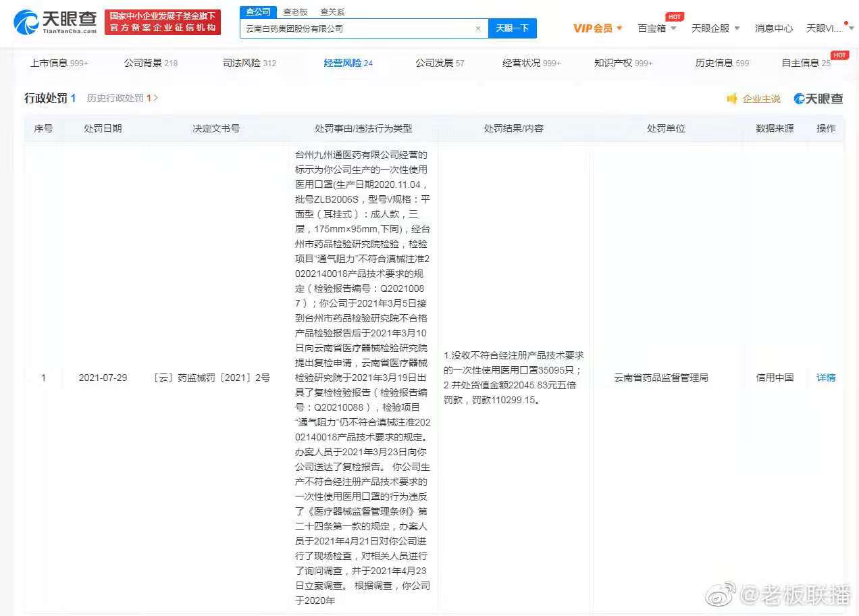859x616 pixels.
Task: Click the 企业主说 speaker icon
Action: click(732, 99)
